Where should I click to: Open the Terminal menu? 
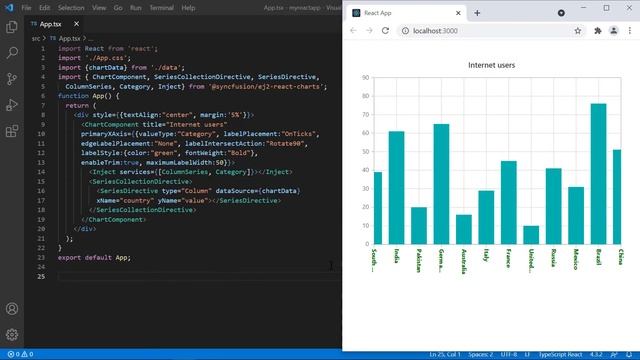point(161,8)
